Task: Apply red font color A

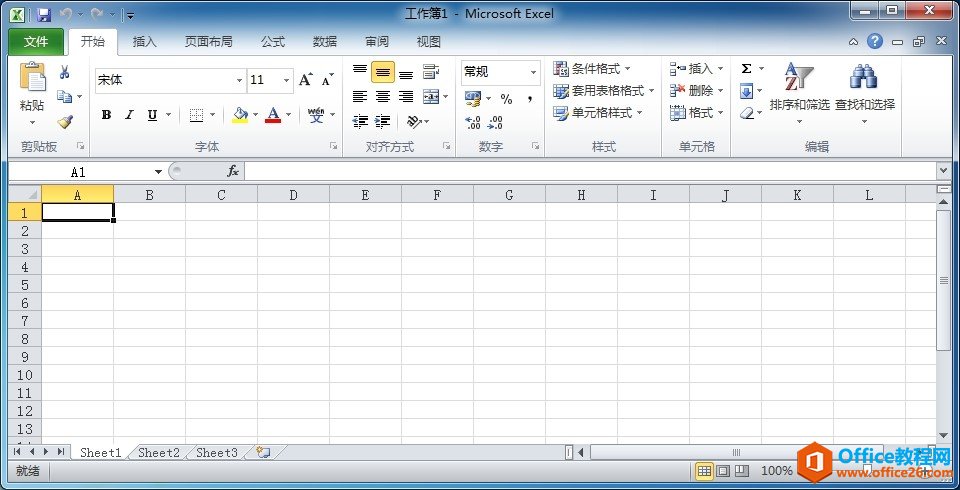Action: (273, 115)
